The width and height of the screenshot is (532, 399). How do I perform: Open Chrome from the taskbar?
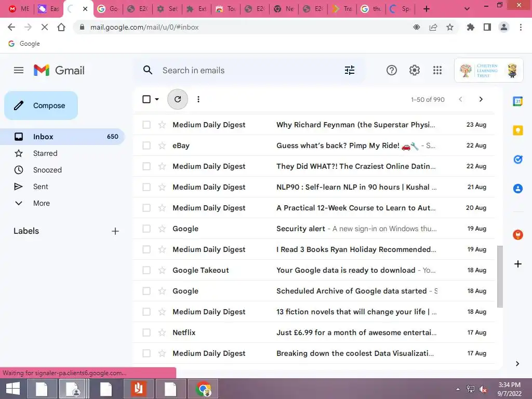pyautogui.click(x=203, y=389)
